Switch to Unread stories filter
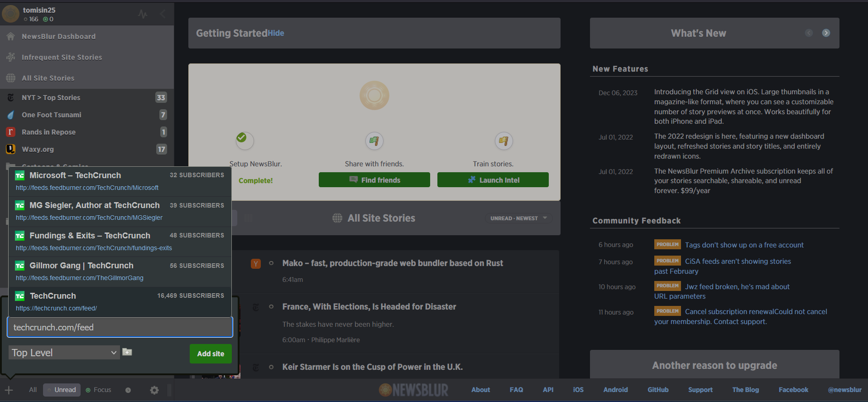 coord(62,390)
